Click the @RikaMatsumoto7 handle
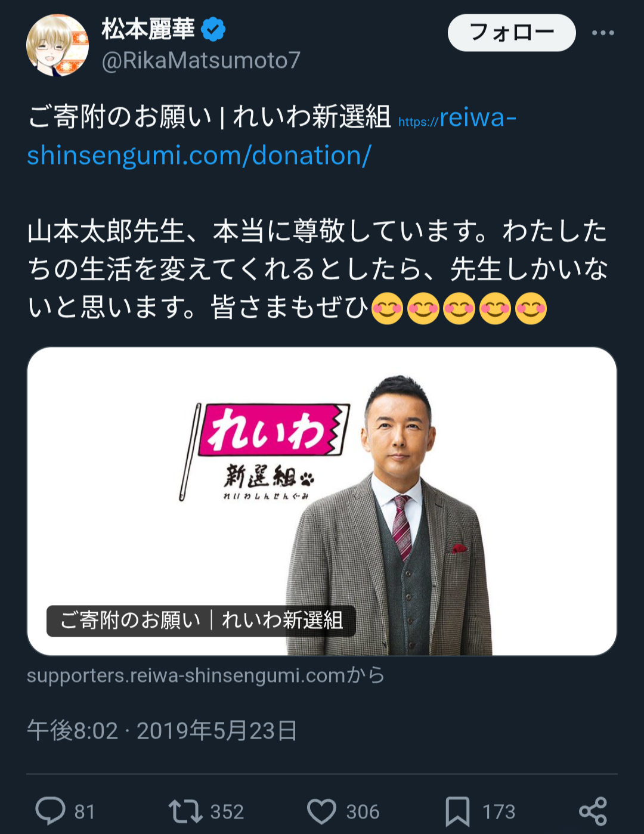 pyautogui.click(x=201, y=60)
